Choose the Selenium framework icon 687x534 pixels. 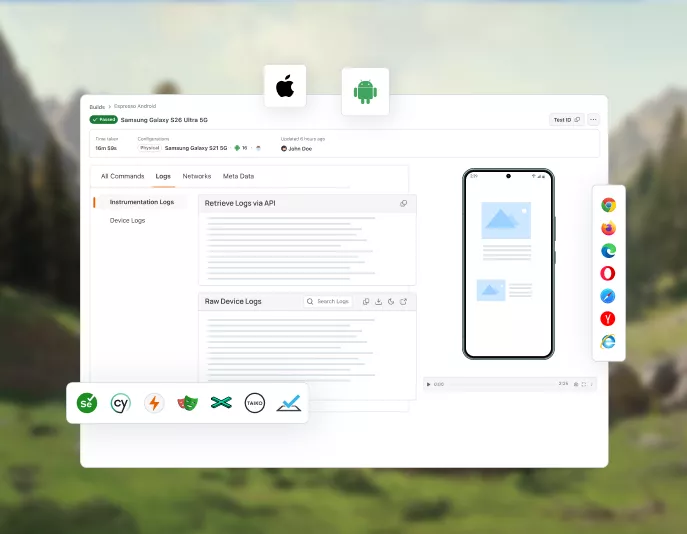click(x=87, y=403)
